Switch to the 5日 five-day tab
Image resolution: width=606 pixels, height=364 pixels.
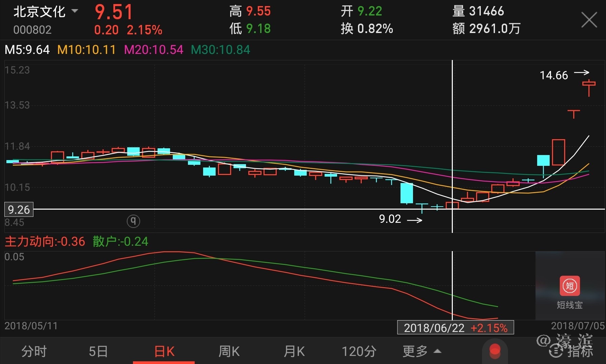point(98,351)
